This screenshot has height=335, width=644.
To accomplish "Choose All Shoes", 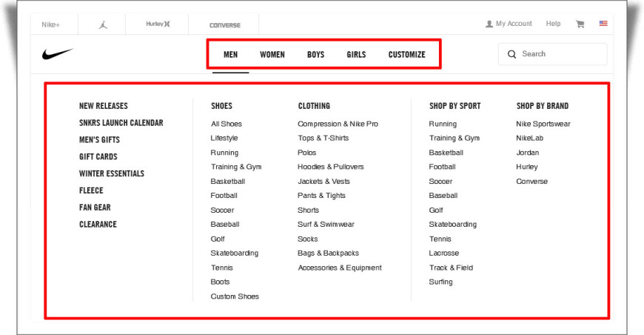I will [227, 124].
